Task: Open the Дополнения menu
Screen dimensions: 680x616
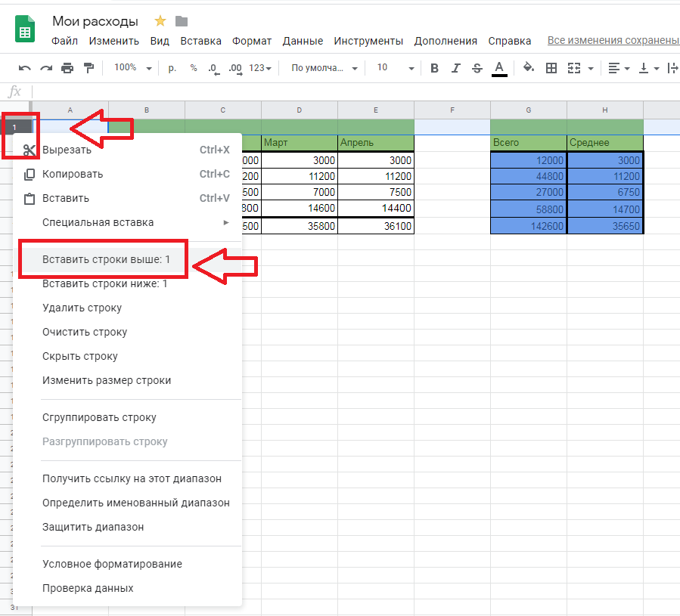Action: point(446,41)
